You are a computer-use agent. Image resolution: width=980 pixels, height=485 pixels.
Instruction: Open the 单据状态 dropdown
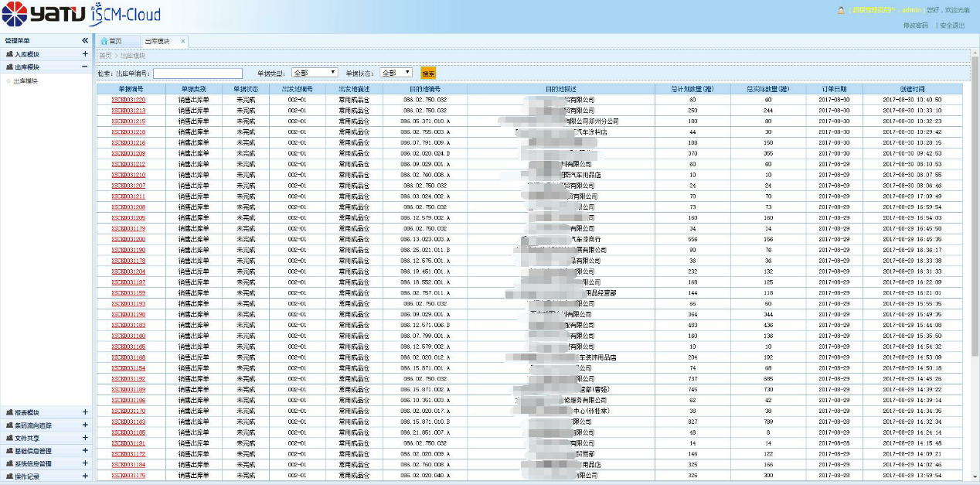click(x=396, y=73)
